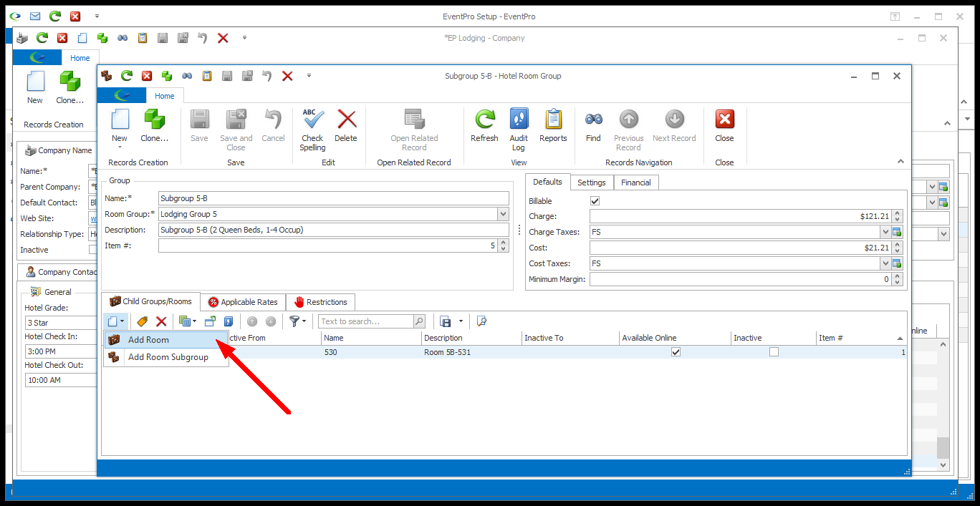Toggle the Billable checkbox
The image size is (980, 506).
click(595, 201)
